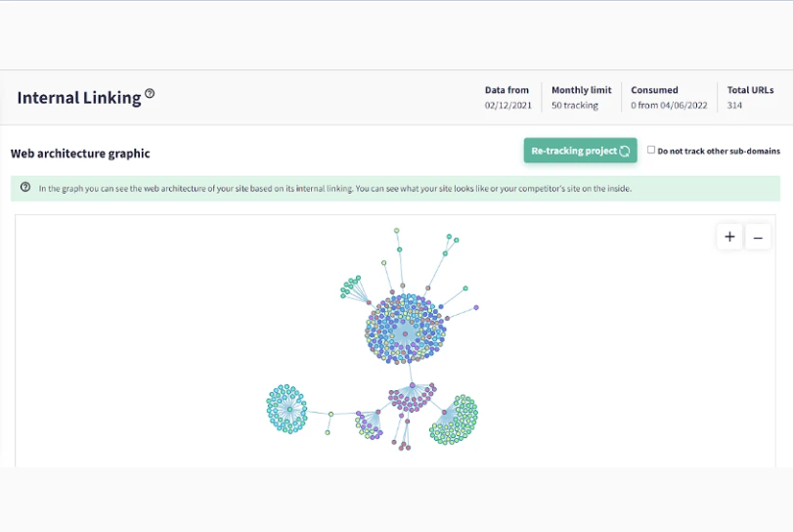Click the help icon beside Internal Linking
Image resolution: width=793 pixels, height=532 pixels.
click(x=150, y=95)
